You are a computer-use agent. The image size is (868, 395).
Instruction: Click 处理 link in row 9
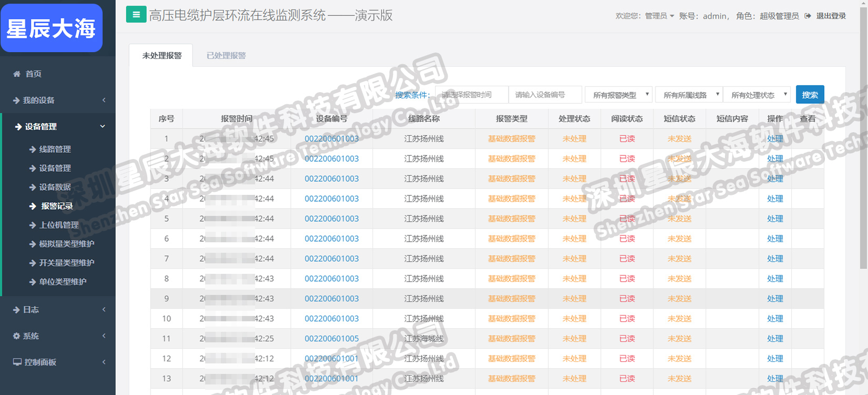[x=775, y=299]
